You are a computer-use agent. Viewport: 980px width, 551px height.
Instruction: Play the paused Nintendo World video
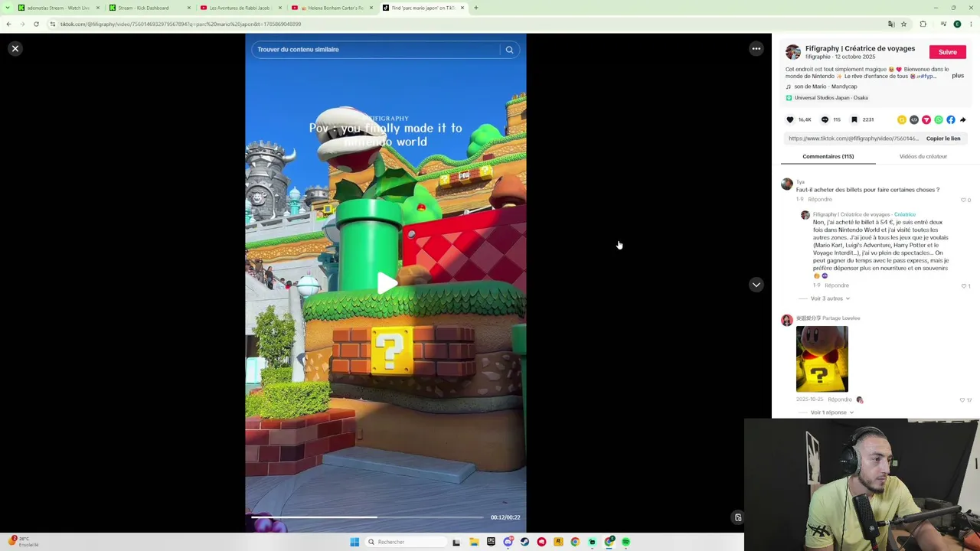point(386,284)
